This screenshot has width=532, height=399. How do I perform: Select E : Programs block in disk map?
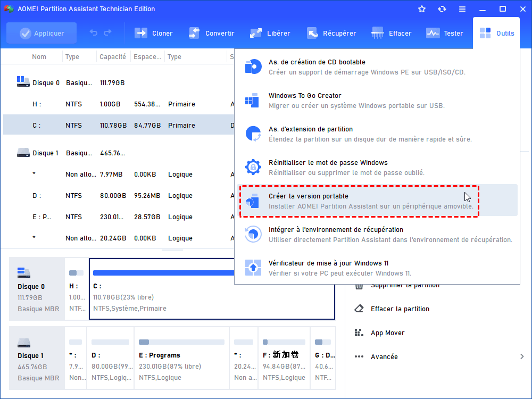click(182, 358)
